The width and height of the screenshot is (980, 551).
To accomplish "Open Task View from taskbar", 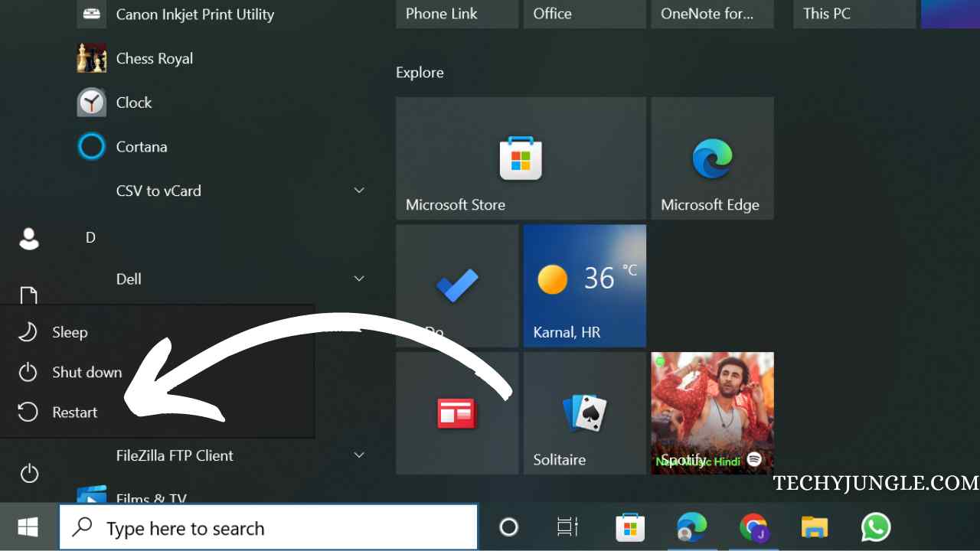I will coord(568,527).
